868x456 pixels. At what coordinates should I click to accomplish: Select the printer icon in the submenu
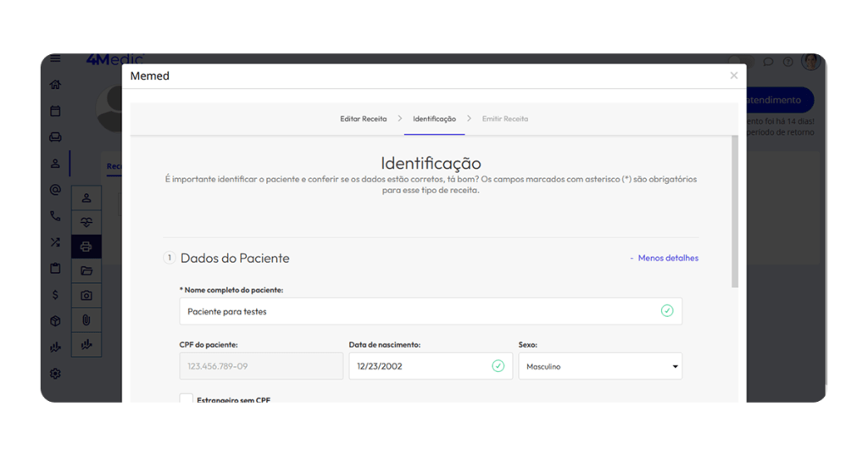click(x=86, y=247)
